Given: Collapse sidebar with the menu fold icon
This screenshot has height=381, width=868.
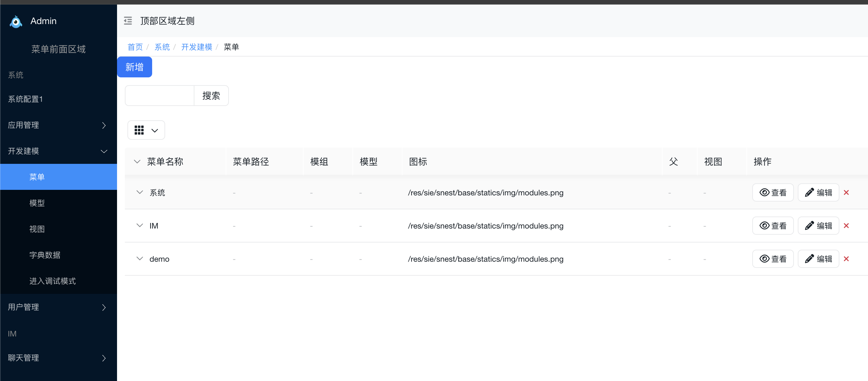Looking at the screenshot, I should coord(128,21).
